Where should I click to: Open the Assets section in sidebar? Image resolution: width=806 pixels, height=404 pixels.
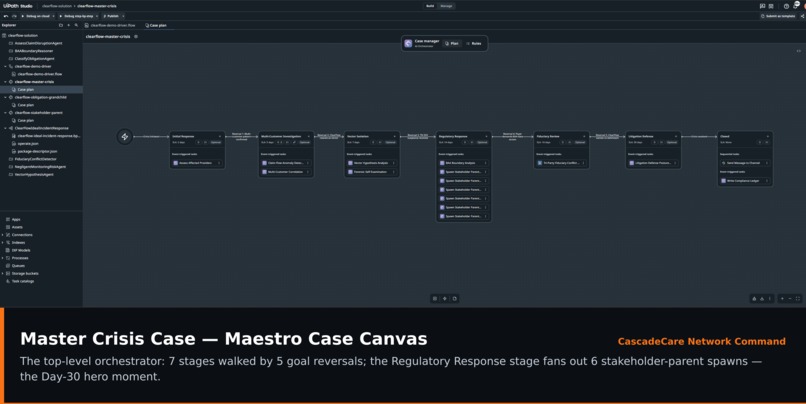[17, 227]
